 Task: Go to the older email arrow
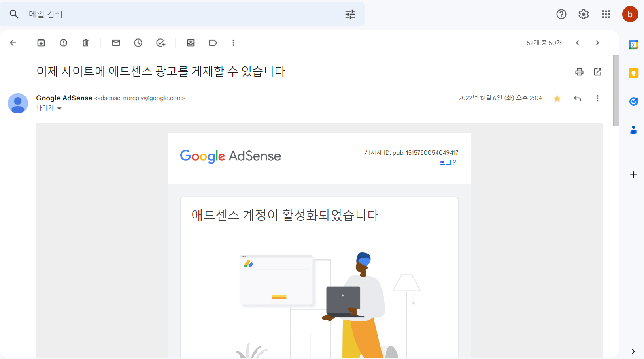click(x=597, y=43)
